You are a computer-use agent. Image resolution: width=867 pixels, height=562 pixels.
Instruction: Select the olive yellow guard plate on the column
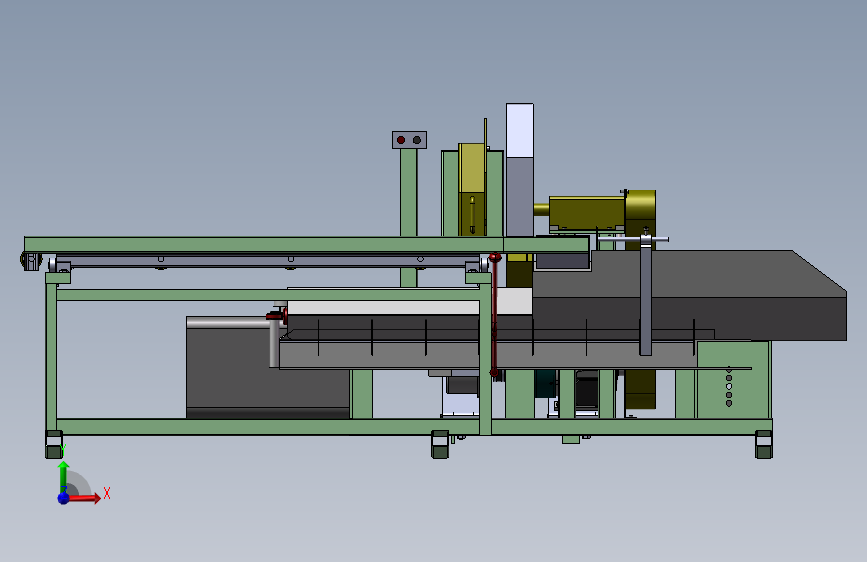[x=472, y=189]
